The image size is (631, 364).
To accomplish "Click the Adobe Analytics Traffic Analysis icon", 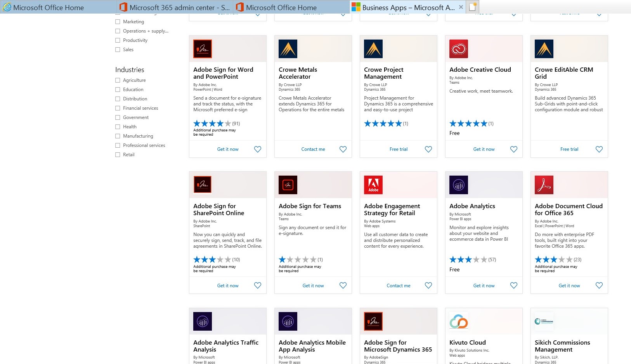I will pos(203,321).
